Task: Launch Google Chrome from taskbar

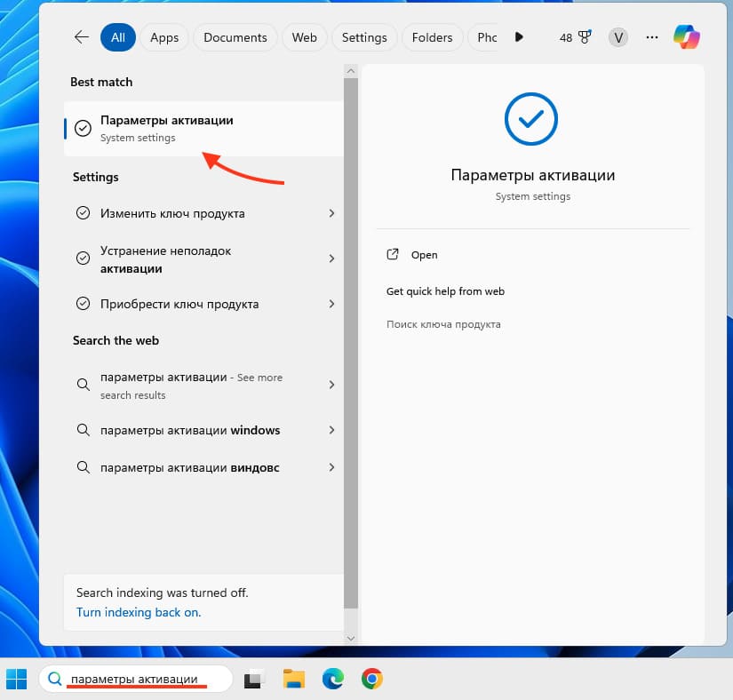Action: tap(372, 680)
